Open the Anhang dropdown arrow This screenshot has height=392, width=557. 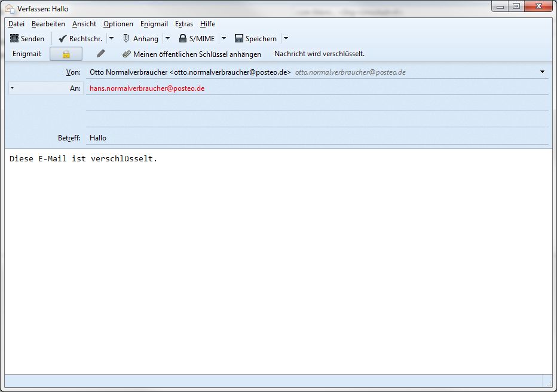(167, 38)
